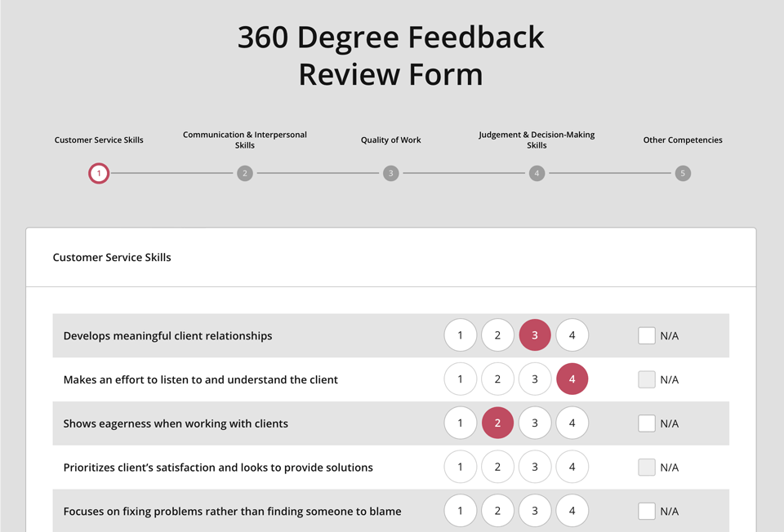784x532 pixels.
Task: Mark N/A for shows eagerness row
Action: pyautogui.click(x=647, y=423)
